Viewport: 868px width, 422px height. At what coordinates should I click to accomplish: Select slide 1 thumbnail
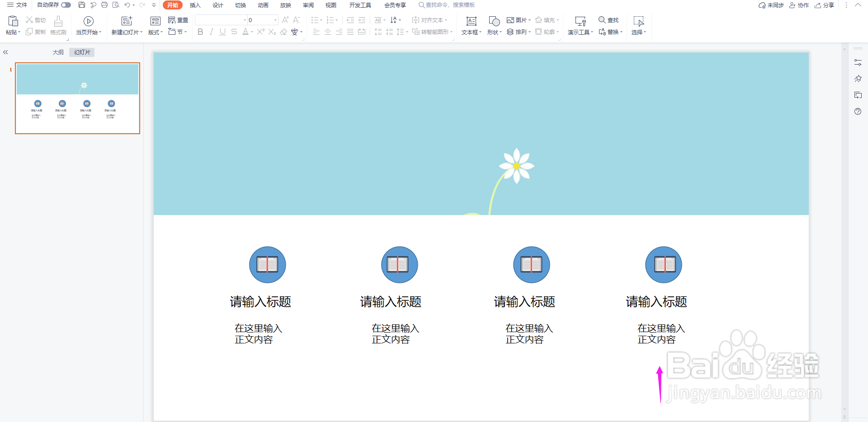77,98
